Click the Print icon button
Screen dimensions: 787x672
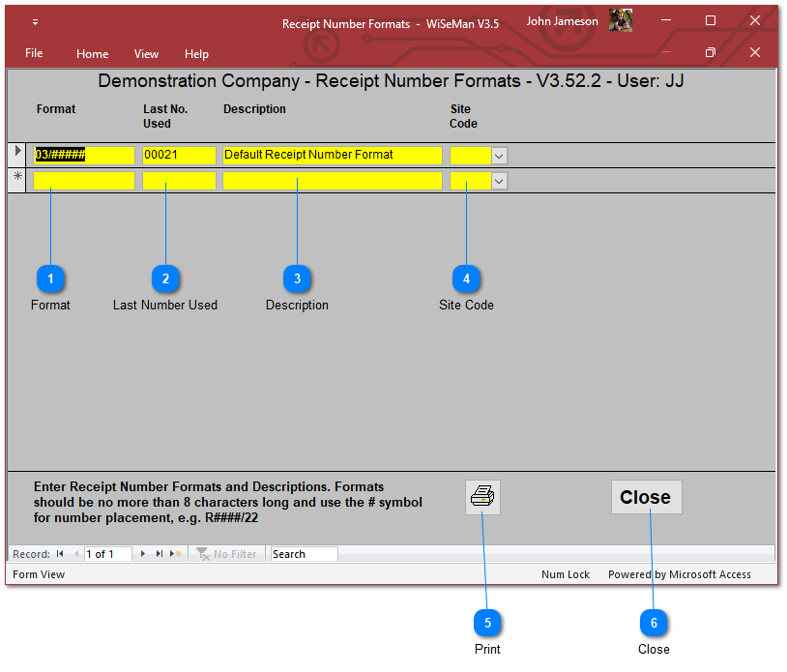point(482,497)
